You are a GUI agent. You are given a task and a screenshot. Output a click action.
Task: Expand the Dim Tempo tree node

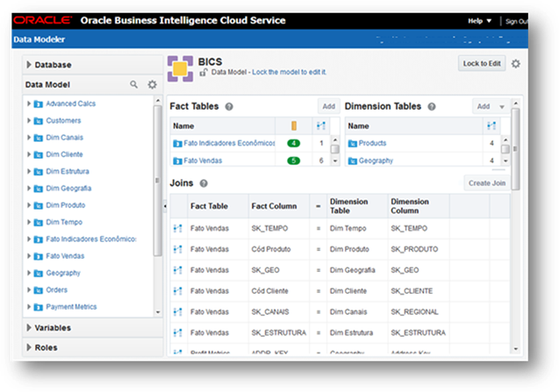[x=29, y=223]
